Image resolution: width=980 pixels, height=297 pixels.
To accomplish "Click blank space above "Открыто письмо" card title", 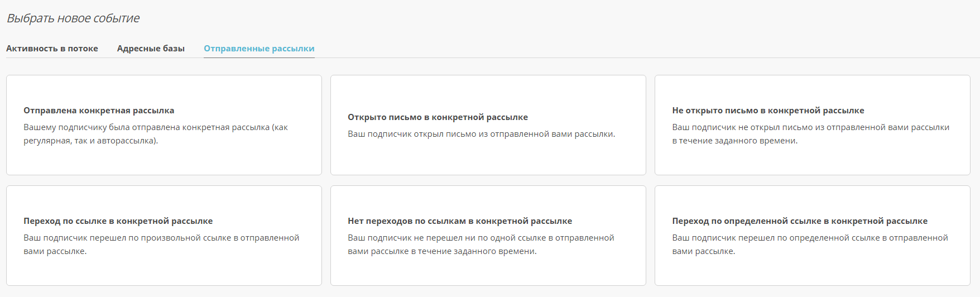I will pyautogui.click(x=488, y=92).
